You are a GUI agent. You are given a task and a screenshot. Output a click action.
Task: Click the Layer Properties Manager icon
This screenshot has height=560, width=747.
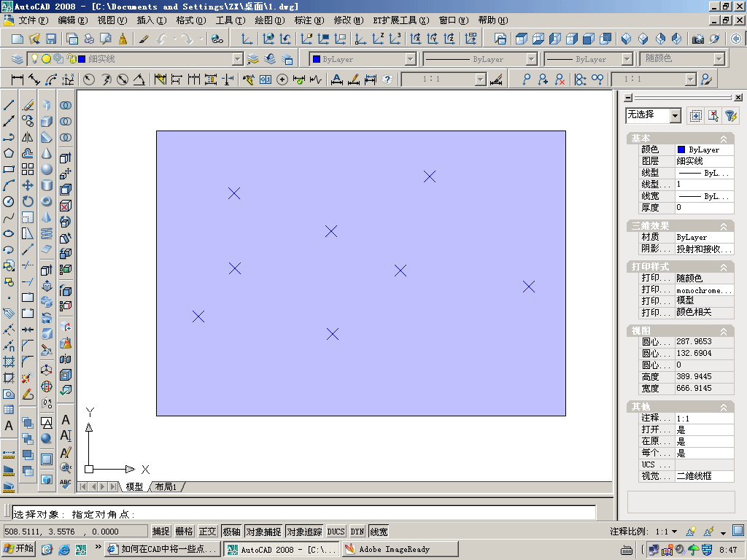(x=18, y=59)
